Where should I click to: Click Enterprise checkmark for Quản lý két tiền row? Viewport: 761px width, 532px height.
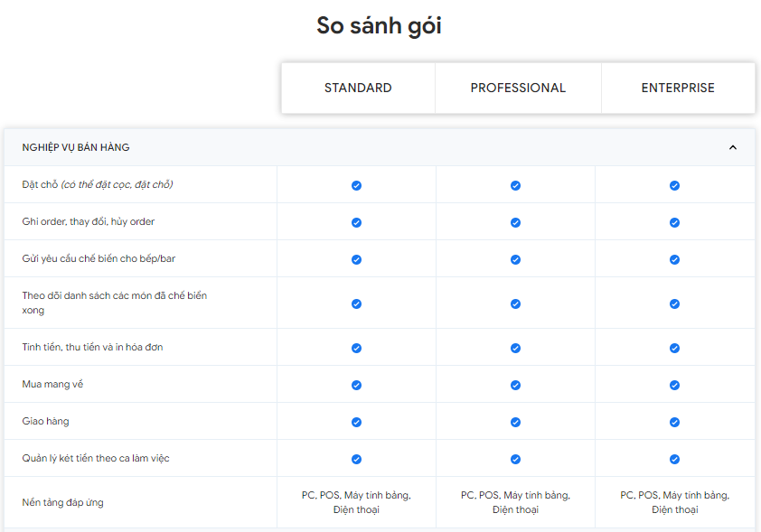[x=674, y=459]
